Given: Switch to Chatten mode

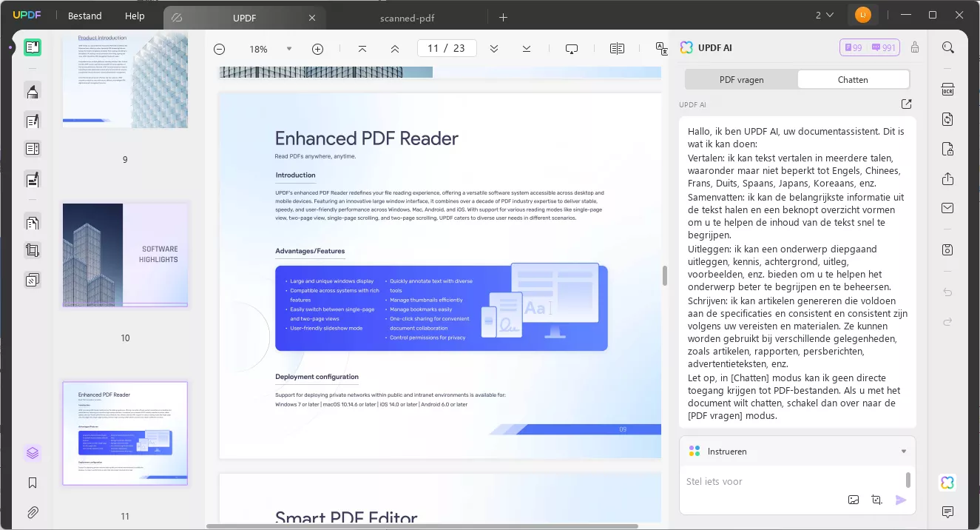Looking at the screenshot, I should [x=853, y=79].
